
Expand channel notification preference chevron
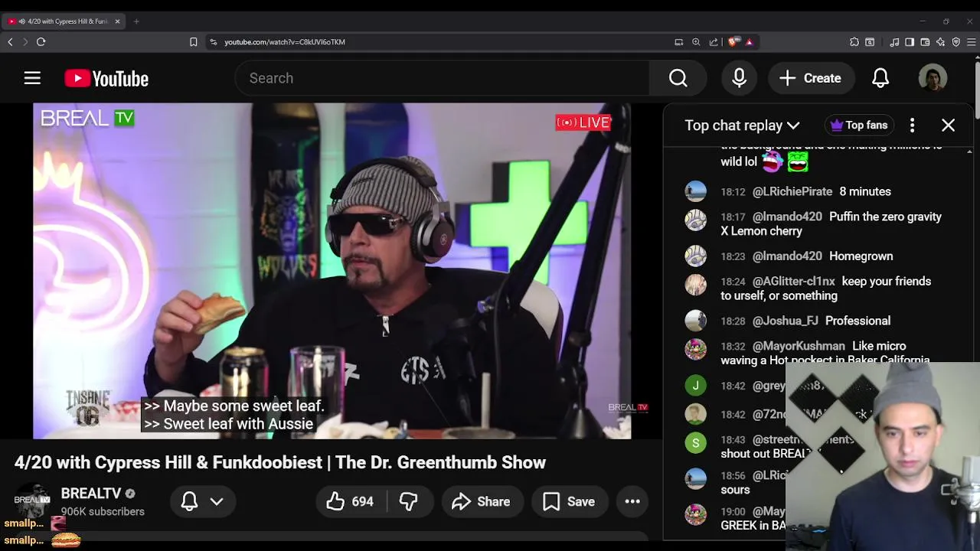tap(217, 501)
